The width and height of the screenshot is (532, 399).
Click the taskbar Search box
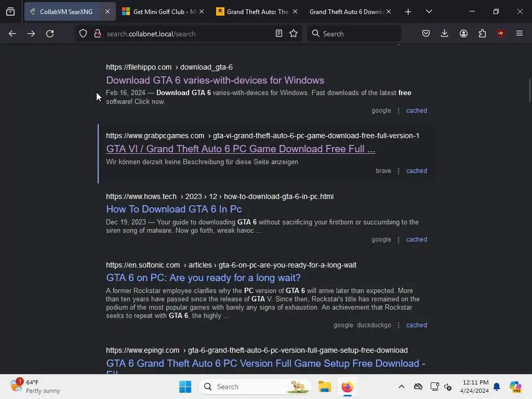255,387
